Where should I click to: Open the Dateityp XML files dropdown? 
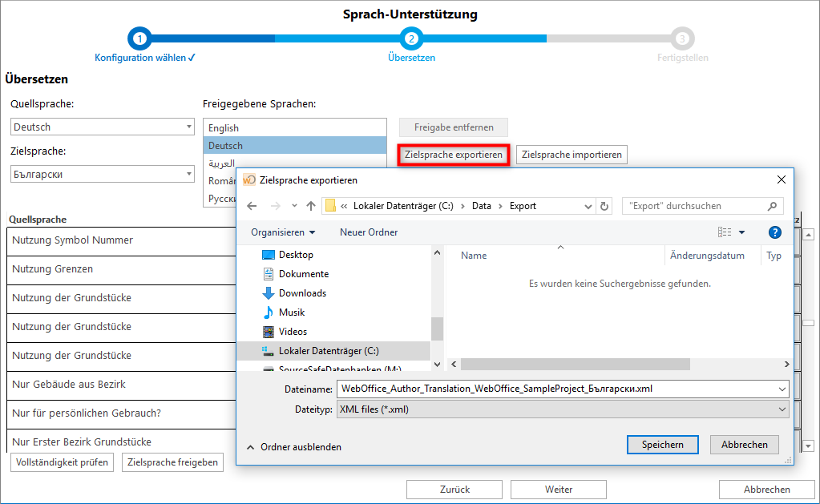click(x=563, y=409)
